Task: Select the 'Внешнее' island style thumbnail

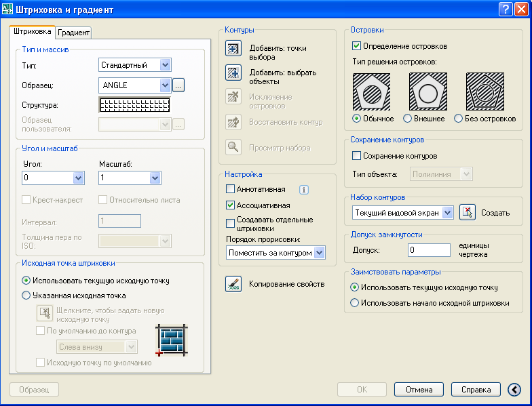Action: 427,92
